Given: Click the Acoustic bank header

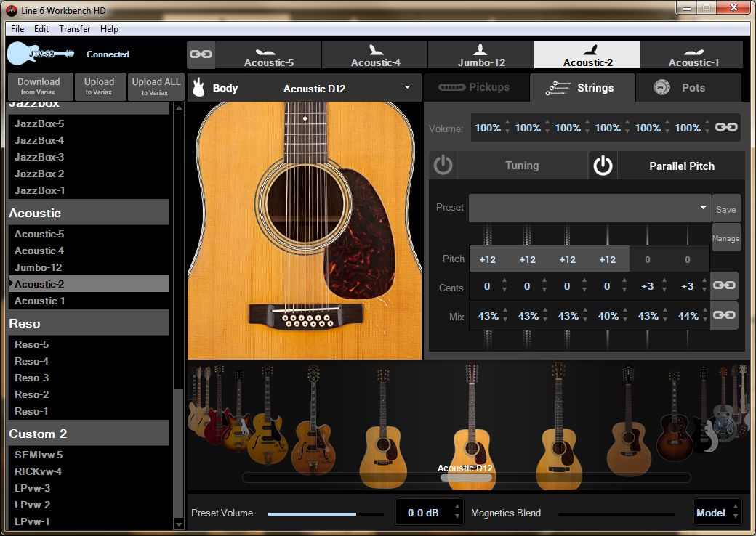Looking at the screenshot, I should click(88, 212).
